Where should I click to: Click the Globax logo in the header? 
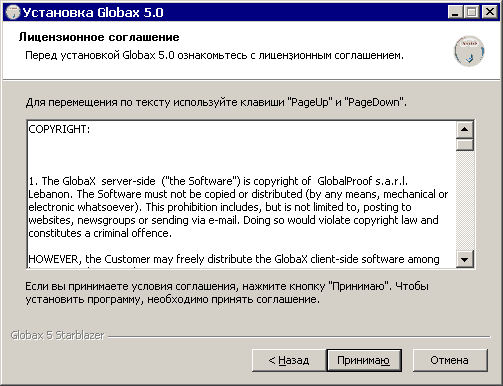(x=469, y=51)
